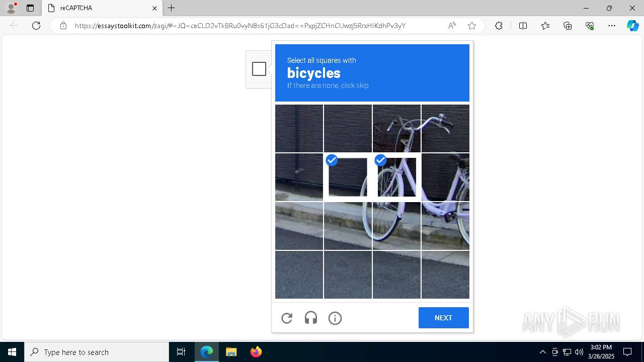This screenshot has width=644, height=362.
Task: Tick the reCAPTCHA checkbox
Action: coord(259,69)
